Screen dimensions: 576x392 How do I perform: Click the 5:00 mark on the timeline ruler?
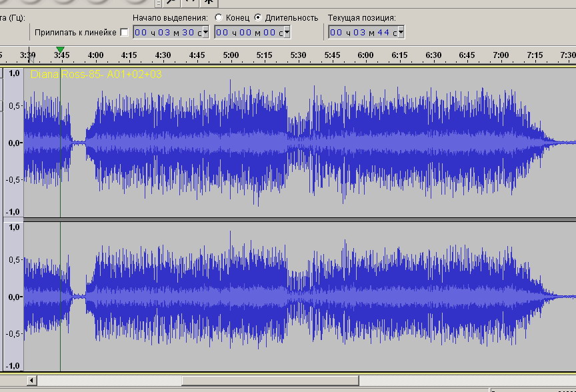click(x=231, y=55)
